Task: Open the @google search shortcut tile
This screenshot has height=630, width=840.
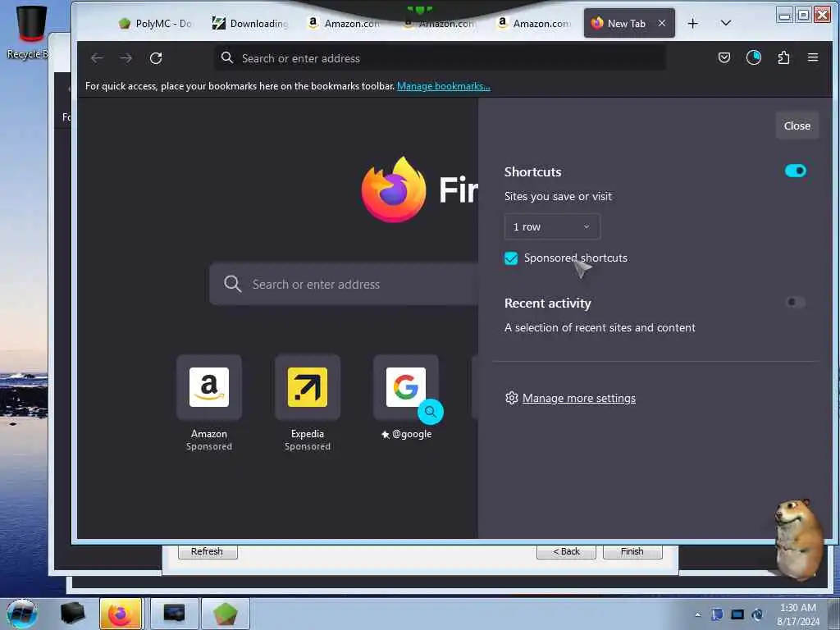Action: [x=405, y=387]
